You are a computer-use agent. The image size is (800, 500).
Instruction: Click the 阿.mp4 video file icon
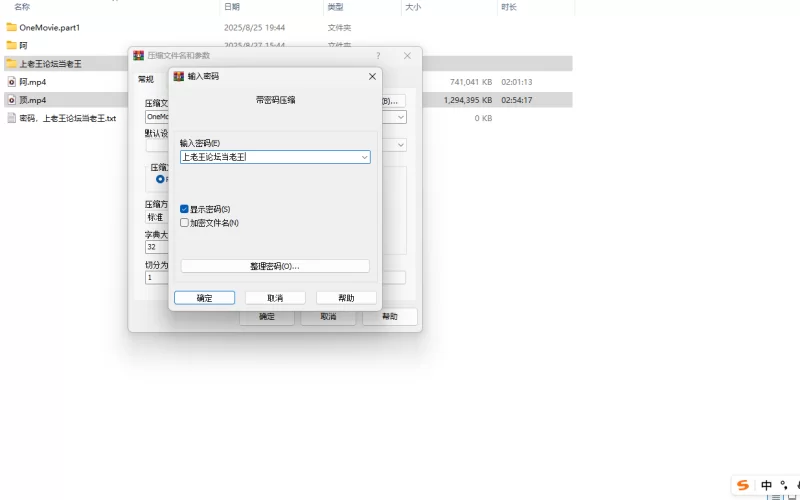tap(12, 82)
